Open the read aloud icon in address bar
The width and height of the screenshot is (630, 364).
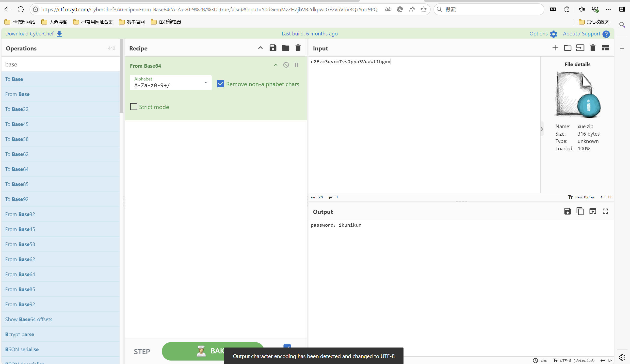point(411,9)
